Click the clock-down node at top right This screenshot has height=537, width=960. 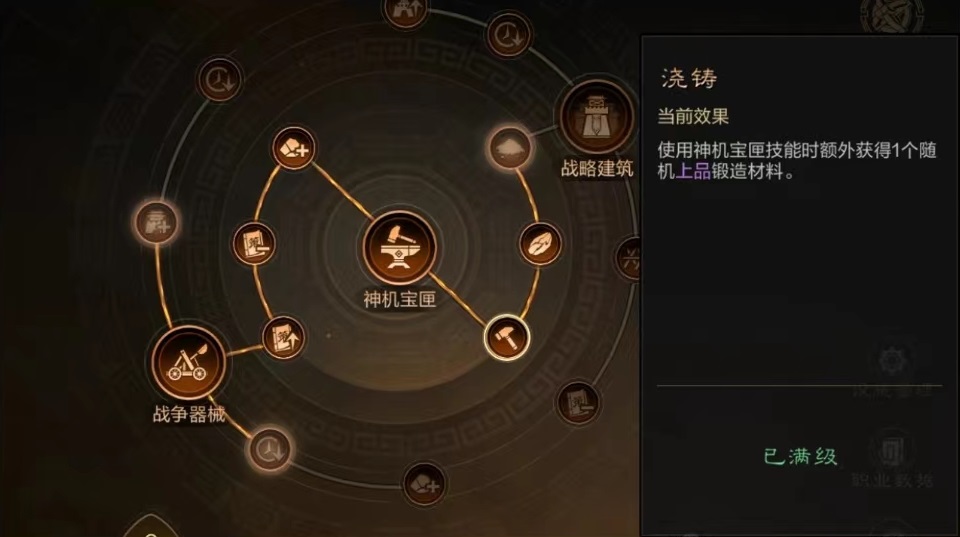tap(508, 35)
